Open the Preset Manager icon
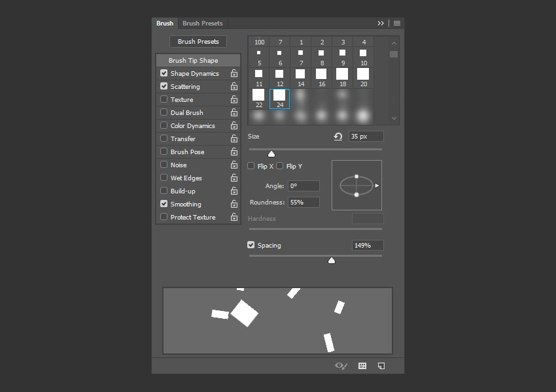Screen dimensions: 556x392 point(362,366)
